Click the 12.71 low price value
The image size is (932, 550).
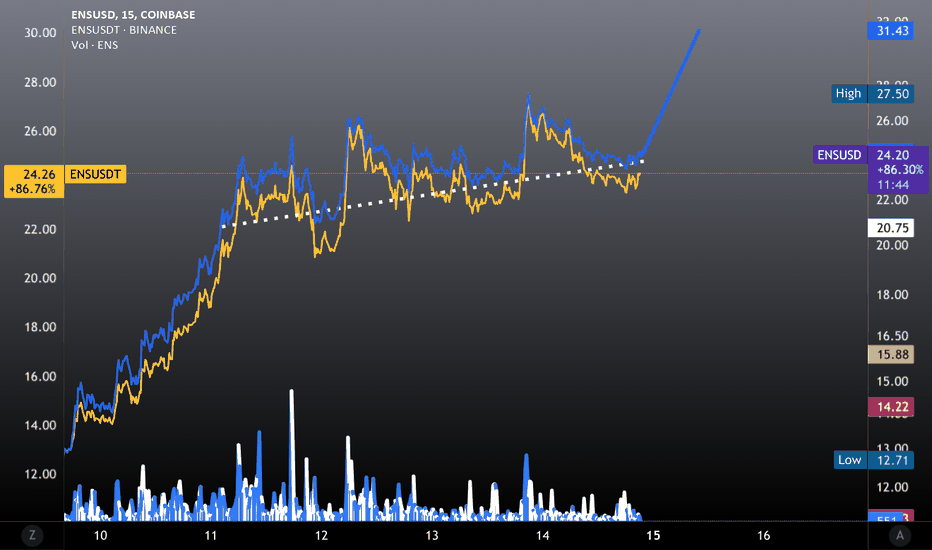click(x=892, y=460)
